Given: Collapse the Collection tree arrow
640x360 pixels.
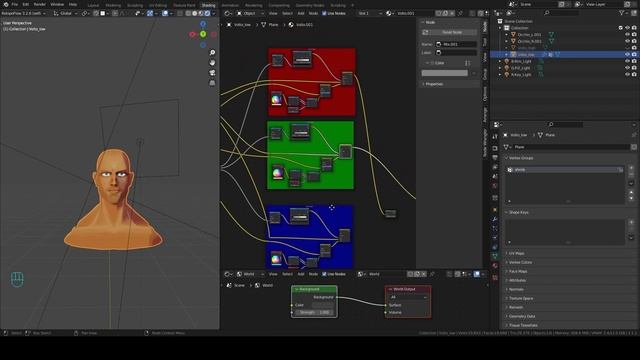Looking at the screenshot, I should pos(500,28).
